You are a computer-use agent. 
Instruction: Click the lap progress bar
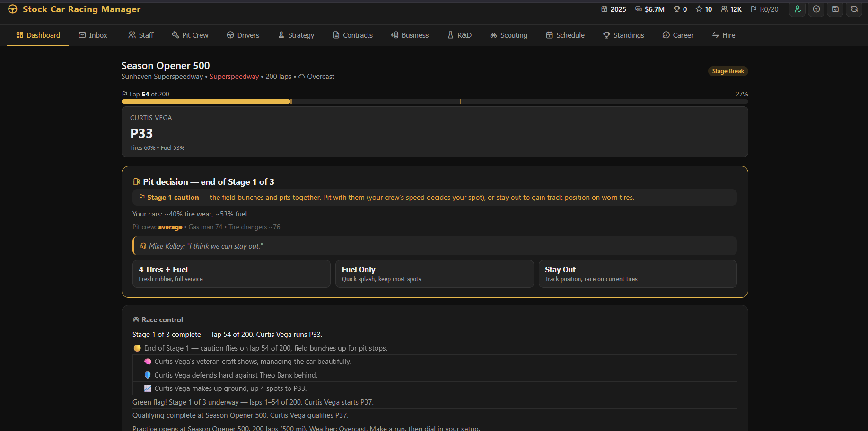click(x=435, y=102)
